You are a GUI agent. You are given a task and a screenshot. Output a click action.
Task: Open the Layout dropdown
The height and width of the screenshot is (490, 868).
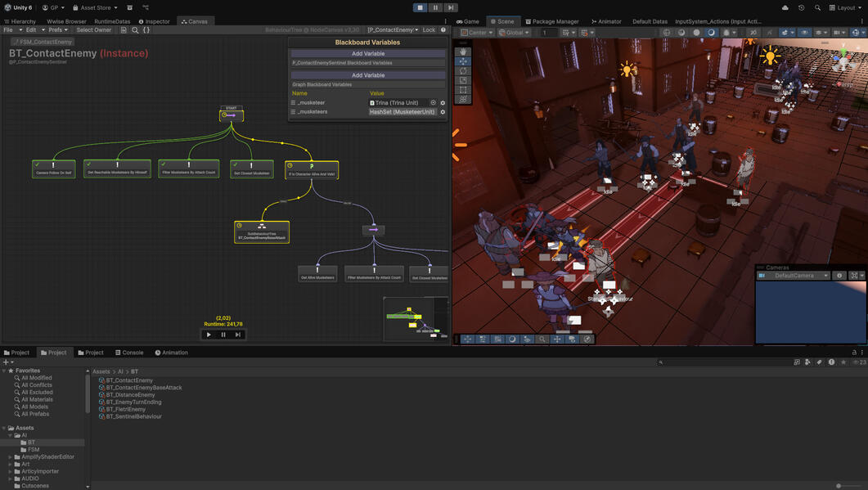[845, 7]
